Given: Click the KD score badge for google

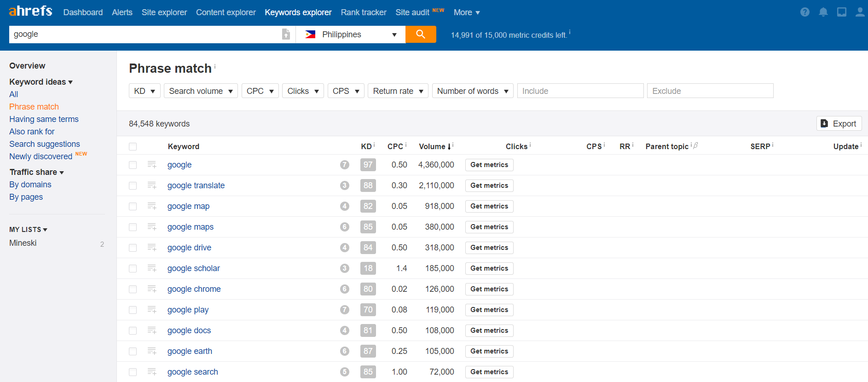Looking at the screenshot, I should click(x=368, y=165).
